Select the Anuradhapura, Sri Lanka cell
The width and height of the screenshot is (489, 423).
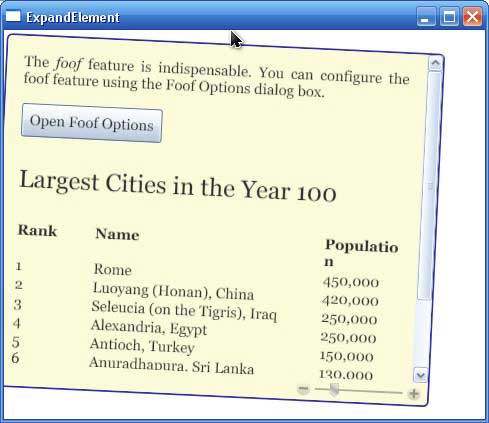[x=171, y=365]
